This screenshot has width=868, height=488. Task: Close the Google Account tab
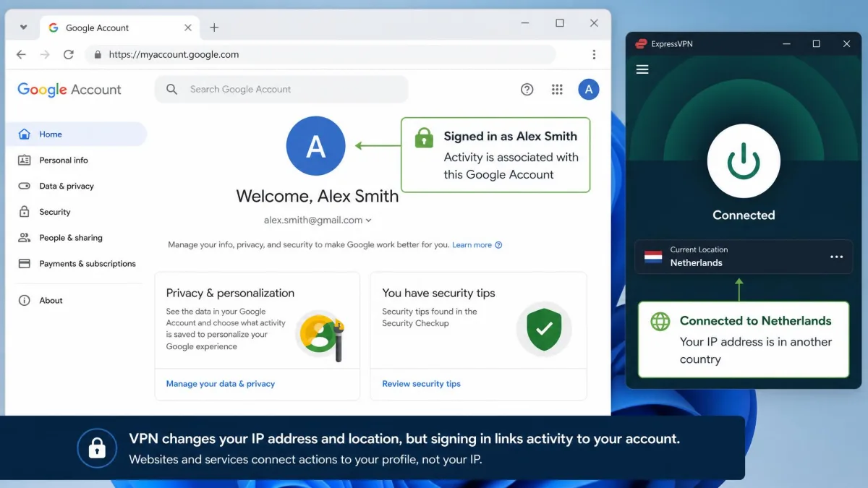pos(188,27)
